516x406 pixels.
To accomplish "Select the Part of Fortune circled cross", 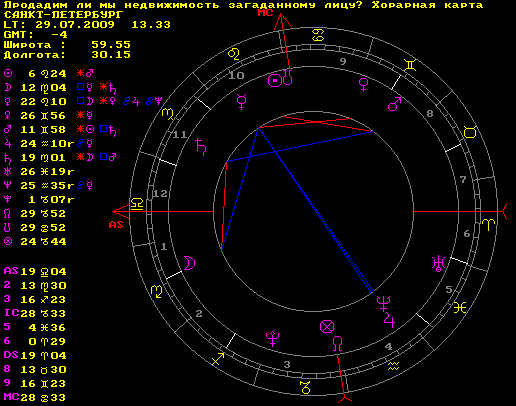I will [327, 327].
